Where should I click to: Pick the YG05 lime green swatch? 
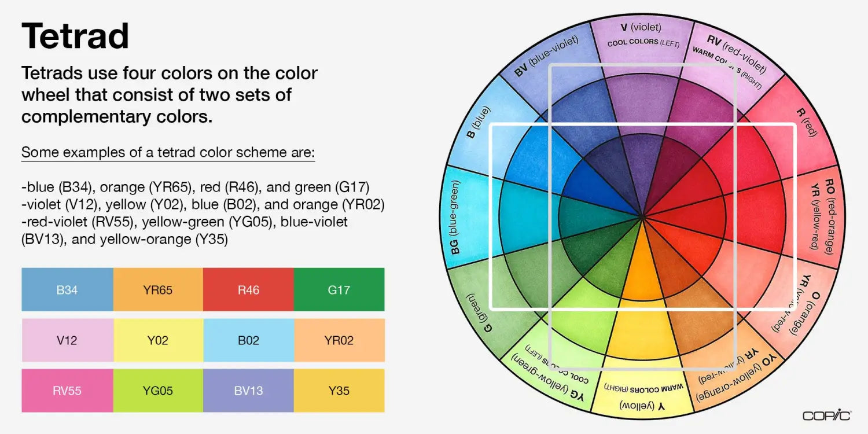pyautogui.click(x=158, y=391)
